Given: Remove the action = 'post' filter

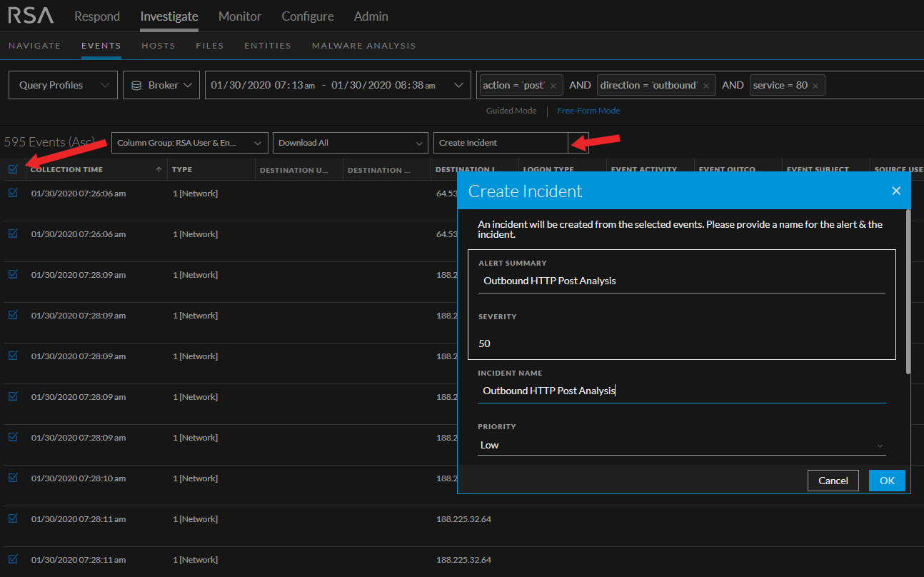Looking at the screenshot, I should pos(553,86).
